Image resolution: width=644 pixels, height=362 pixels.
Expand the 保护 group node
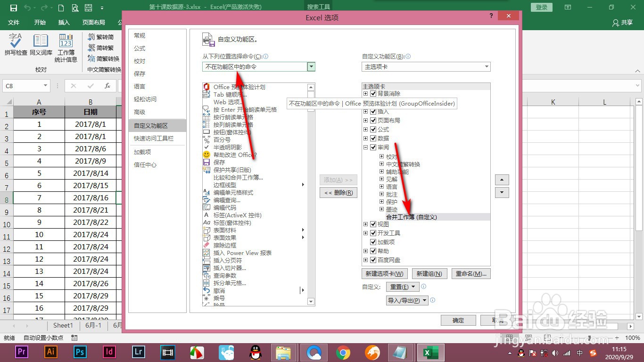click(x=382, y=202)
